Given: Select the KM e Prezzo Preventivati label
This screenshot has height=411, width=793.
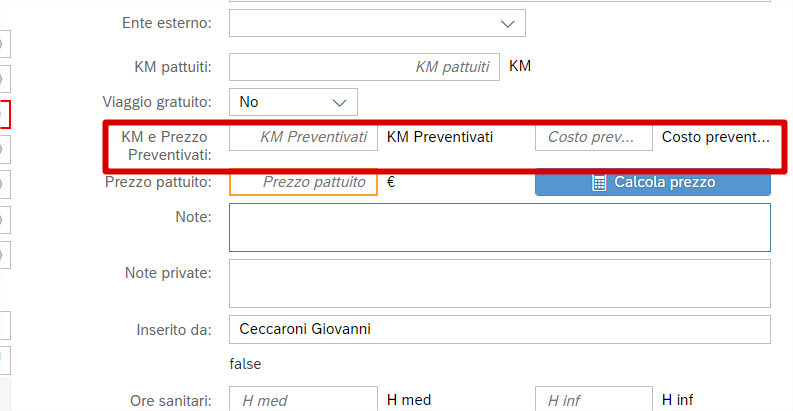Looking at the screenshot, I should [x=166, y=146].
